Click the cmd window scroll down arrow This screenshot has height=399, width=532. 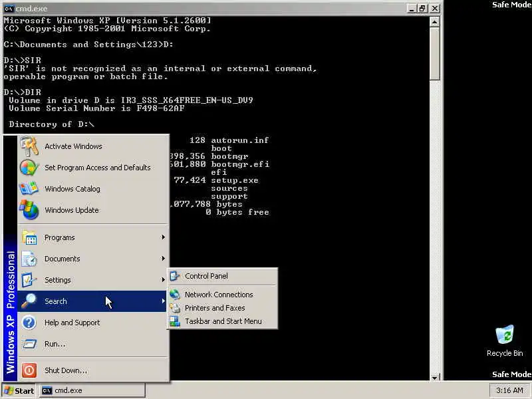tap(435, 377)
